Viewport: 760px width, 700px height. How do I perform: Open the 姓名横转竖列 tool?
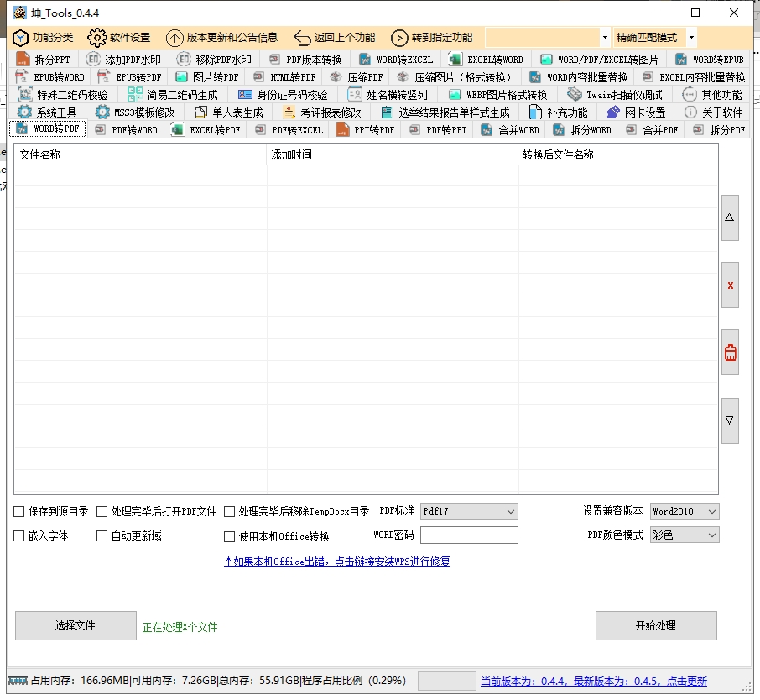388,95
